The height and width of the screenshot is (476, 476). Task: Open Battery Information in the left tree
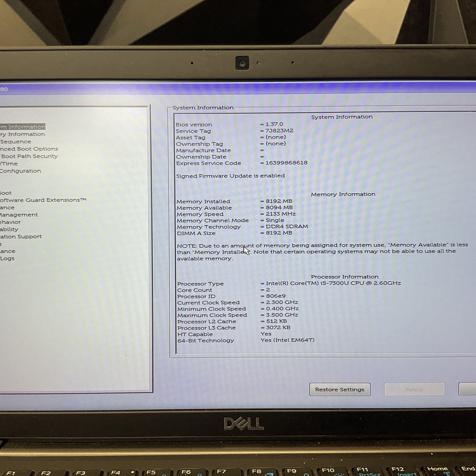tap(23, 134)
